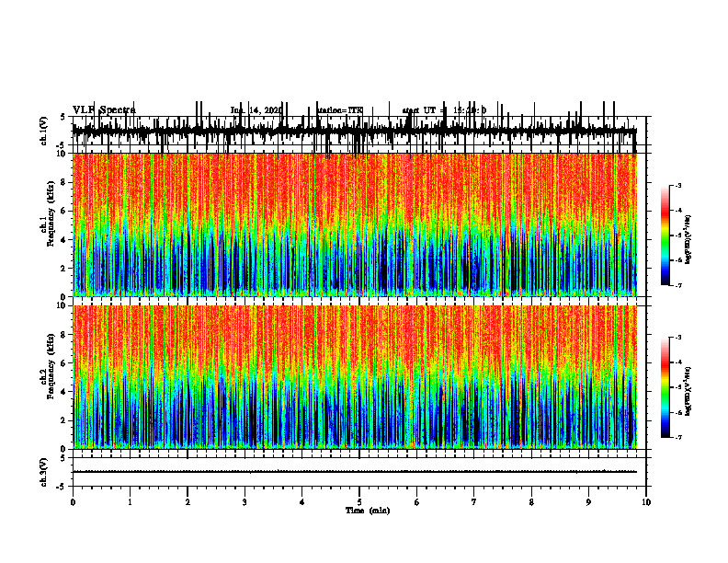Click time axis tick label 4
Image resolution: width=728 pixels, height=563 pixels.
click(x=302, y=502)
